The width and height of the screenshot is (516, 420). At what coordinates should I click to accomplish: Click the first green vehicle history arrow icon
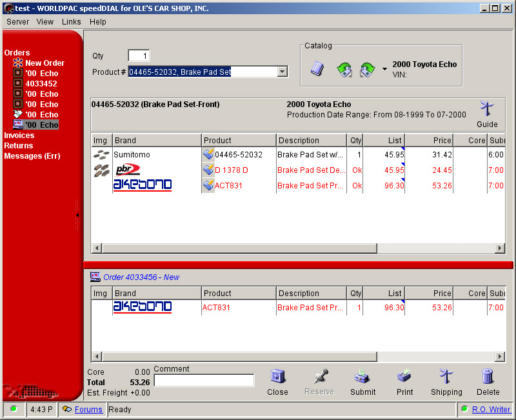(344, 70)
